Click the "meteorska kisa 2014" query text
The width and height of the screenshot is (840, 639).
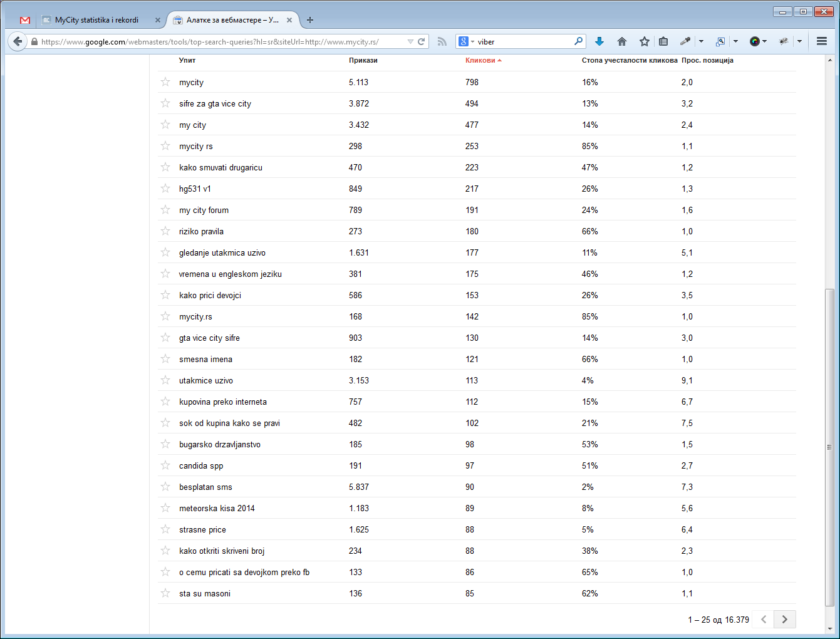pos(217,508)
